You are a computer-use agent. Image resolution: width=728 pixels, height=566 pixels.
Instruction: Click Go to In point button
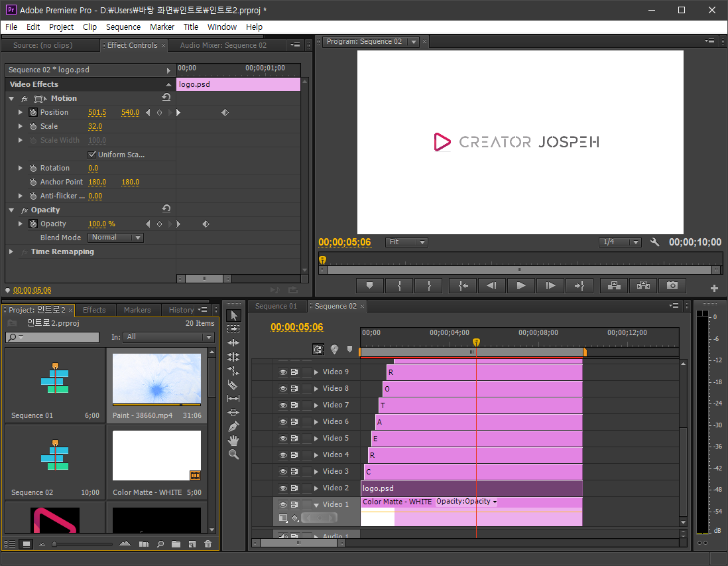click(x=463, y=285)
